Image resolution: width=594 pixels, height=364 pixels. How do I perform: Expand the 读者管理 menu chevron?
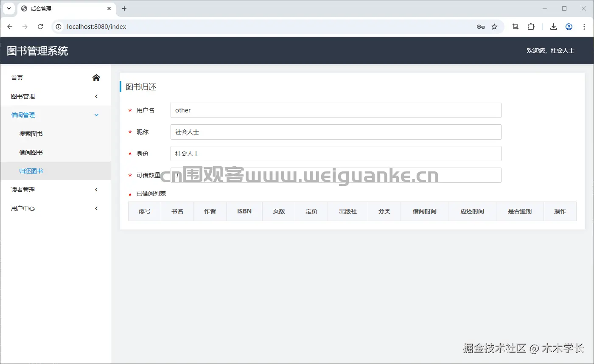click(x=96, y=190)
